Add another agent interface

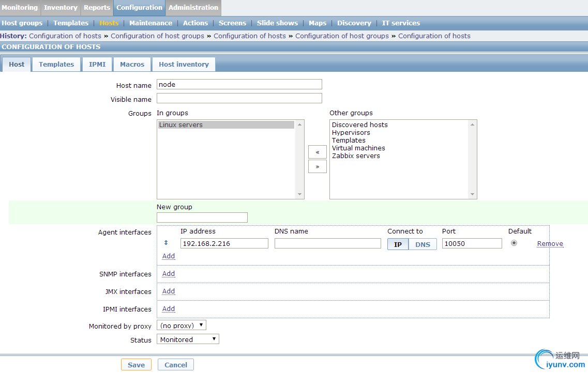(169, 256)
